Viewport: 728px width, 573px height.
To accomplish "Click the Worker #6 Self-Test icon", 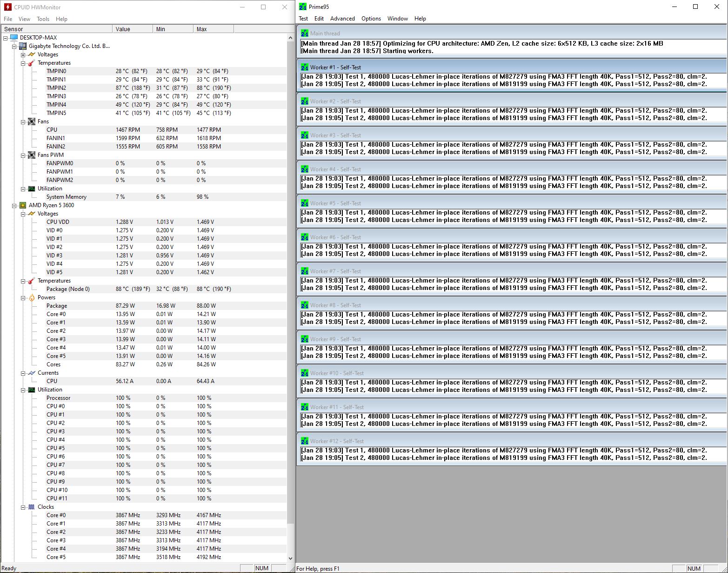I will pyautogui.click(x=305, y=237).
